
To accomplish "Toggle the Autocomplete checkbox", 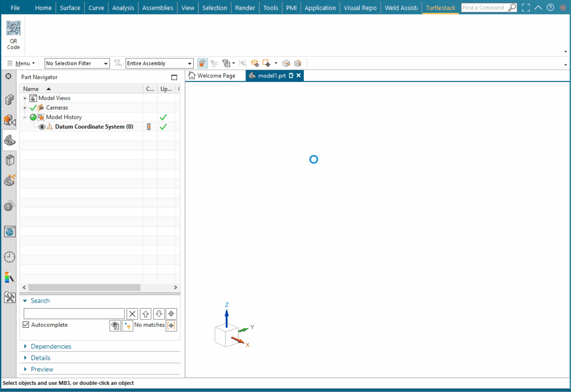I will point(26,325).
